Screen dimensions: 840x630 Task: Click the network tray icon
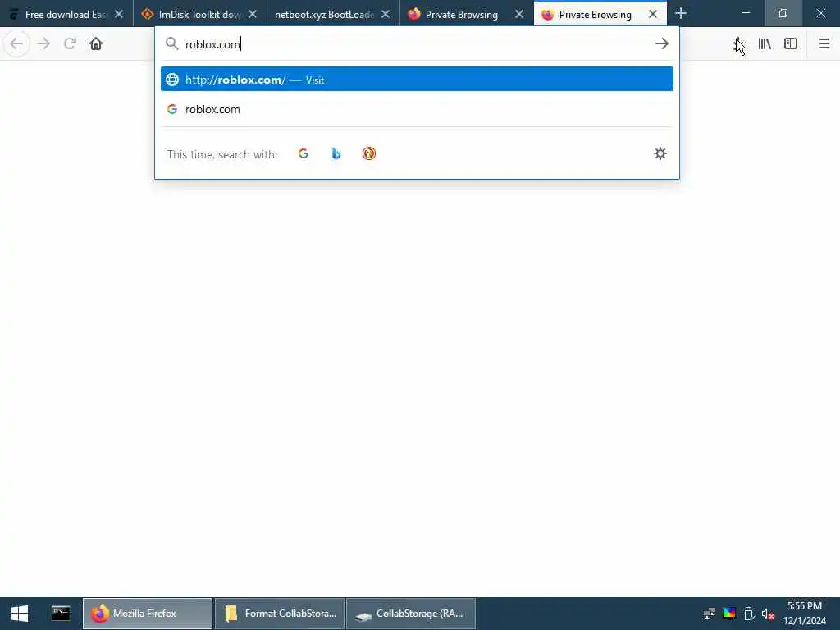(710, 614)
